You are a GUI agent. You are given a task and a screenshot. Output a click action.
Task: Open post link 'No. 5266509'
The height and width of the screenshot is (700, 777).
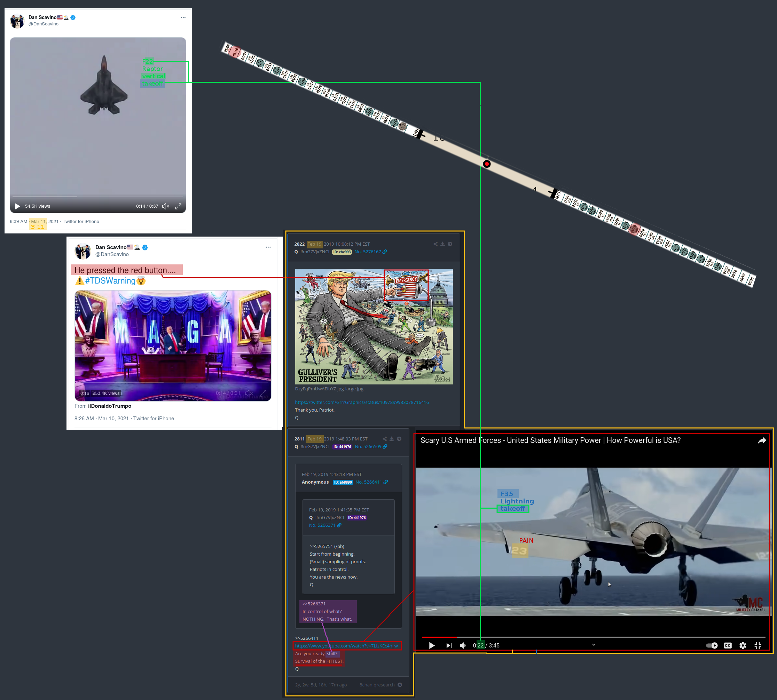pyautogui.click(x=368, y=446)
